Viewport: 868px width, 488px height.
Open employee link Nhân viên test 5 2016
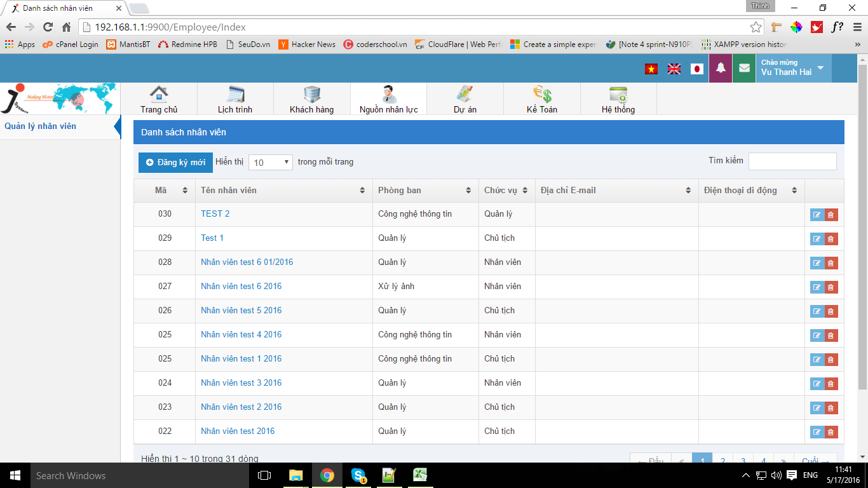pyautogui.click(x=241, y=311)
